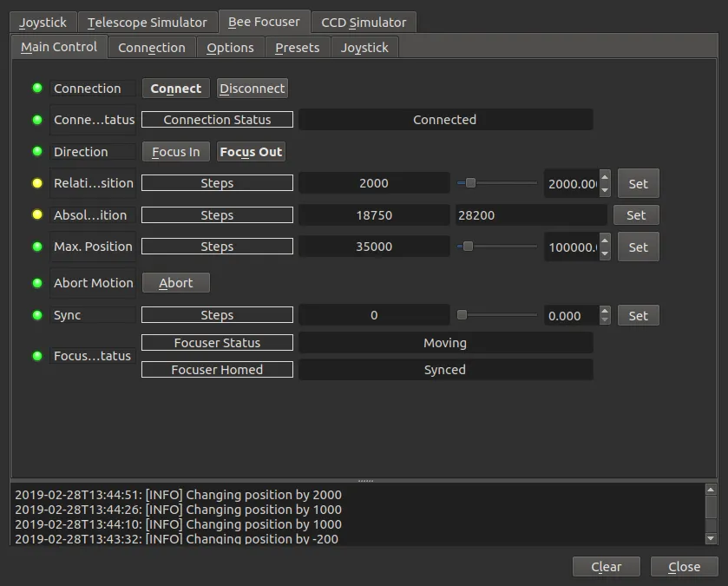
Task: Set the absolute position value
Action: pos(636,215)
